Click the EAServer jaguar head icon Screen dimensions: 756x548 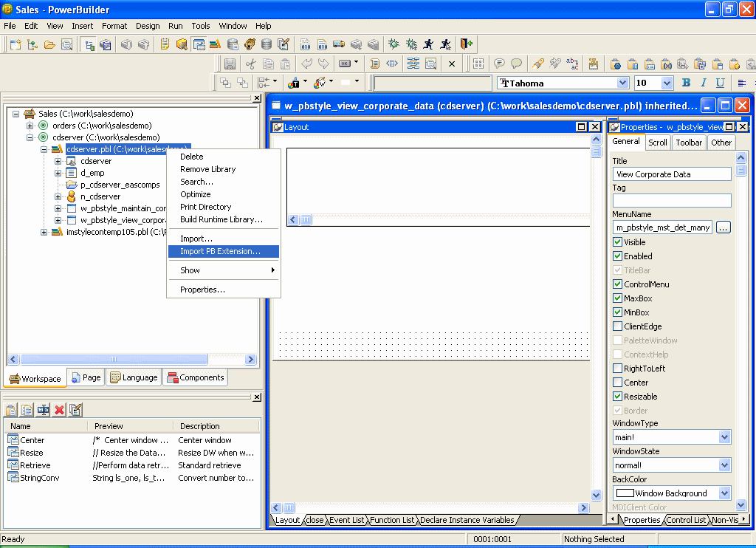click(250, 45)
